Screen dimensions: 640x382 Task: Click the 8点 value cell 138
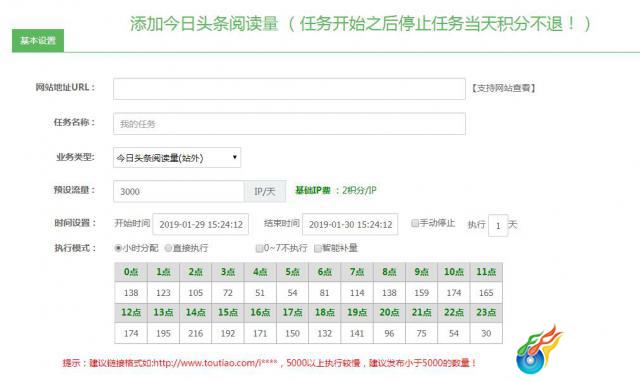pos(389,293)
